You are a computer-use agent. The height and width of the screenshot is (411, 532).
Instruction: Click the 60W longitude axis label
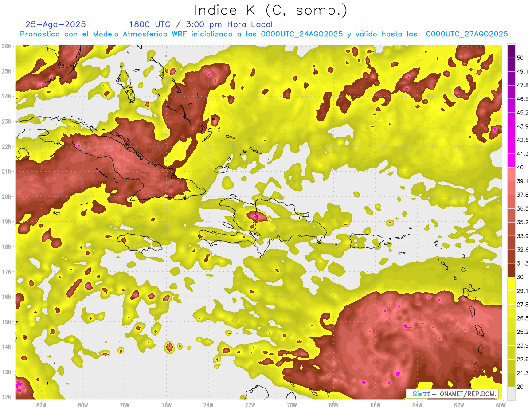click(x=501, y=405)
